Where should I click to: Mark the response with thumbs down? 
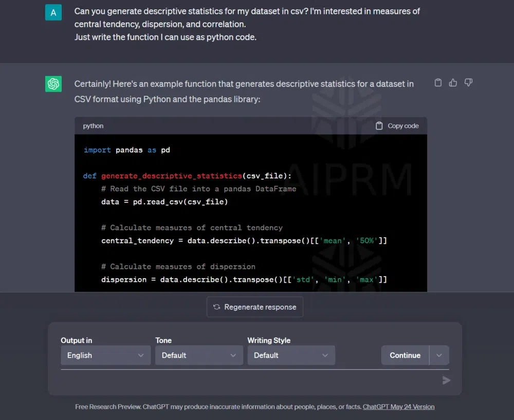(468, 83)
